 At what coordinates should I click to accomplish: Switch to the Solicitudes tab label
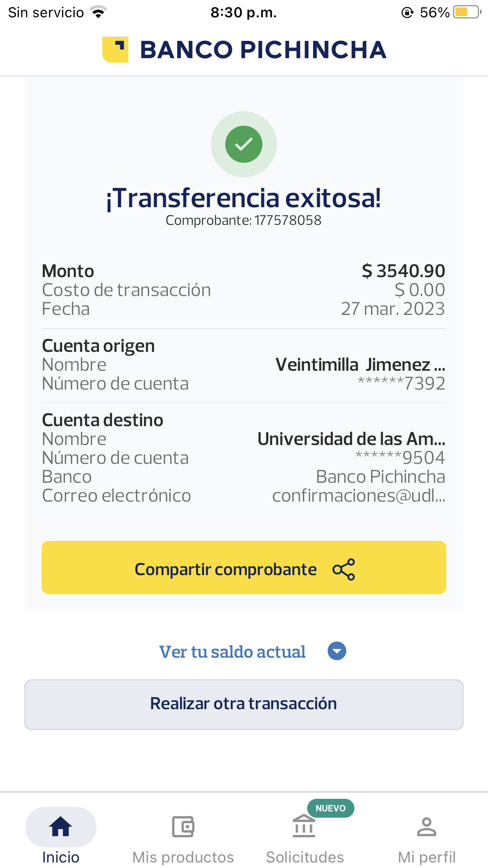(x=305, y=857)
